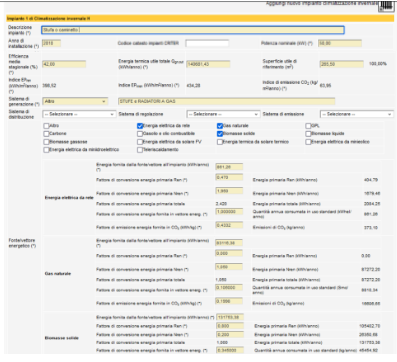
Task: Click the Descrizione impianto text field
Action: [x=193, y=30]
